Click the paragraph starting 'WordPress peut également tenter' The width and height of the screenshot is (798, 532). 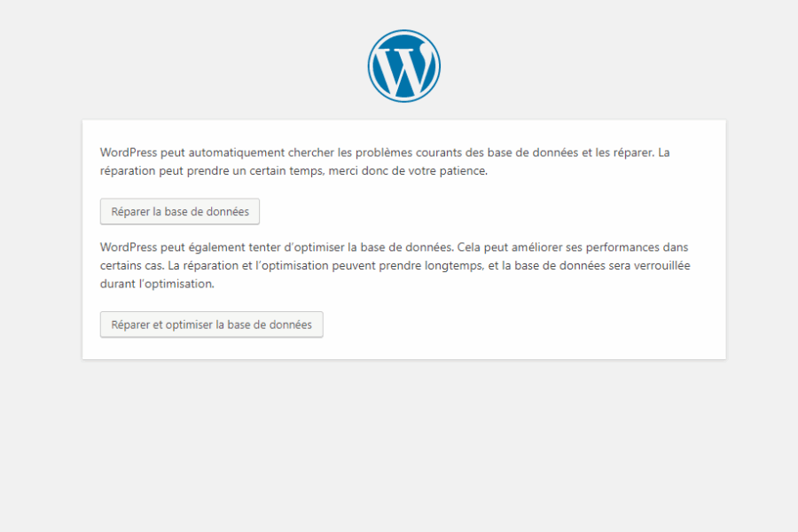(x=395, y=265)
